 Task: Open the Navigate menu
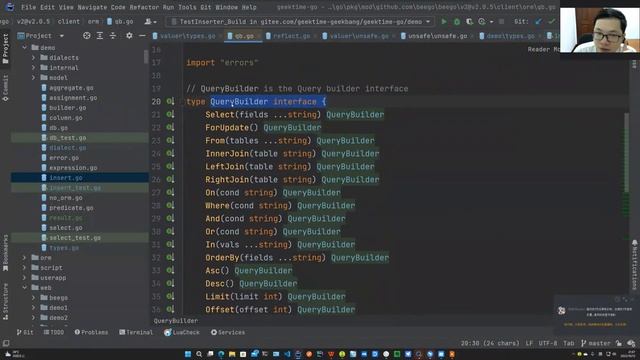click(x=92, y=7)
